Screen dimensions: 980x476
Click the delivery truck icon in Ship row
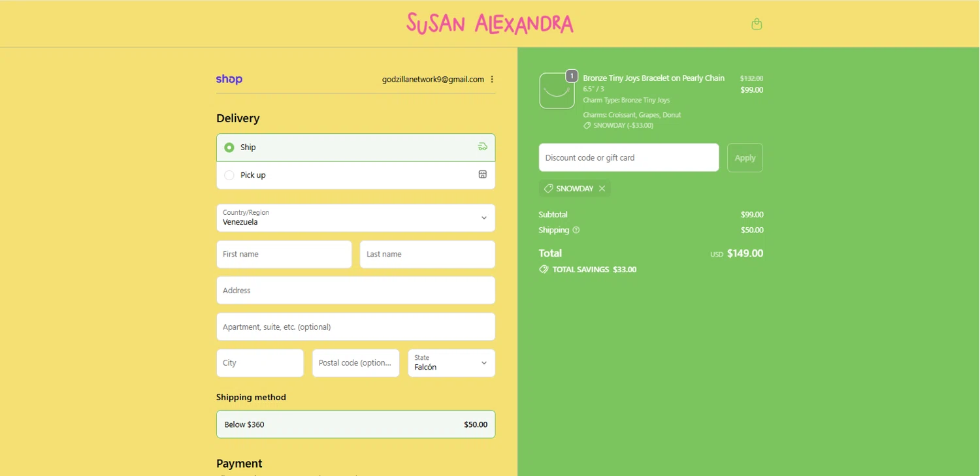click(x=483, y=147)
